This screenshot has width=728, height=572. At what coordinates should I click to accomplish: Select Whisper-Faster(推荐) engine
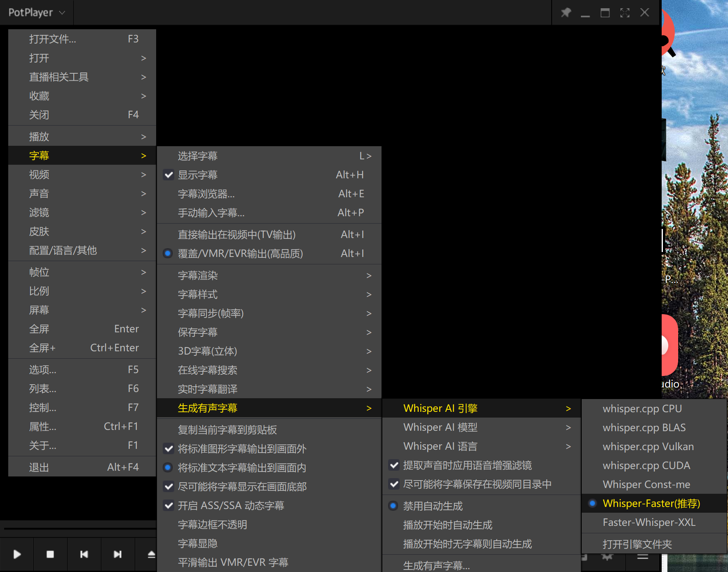click(x=654, y=504)
